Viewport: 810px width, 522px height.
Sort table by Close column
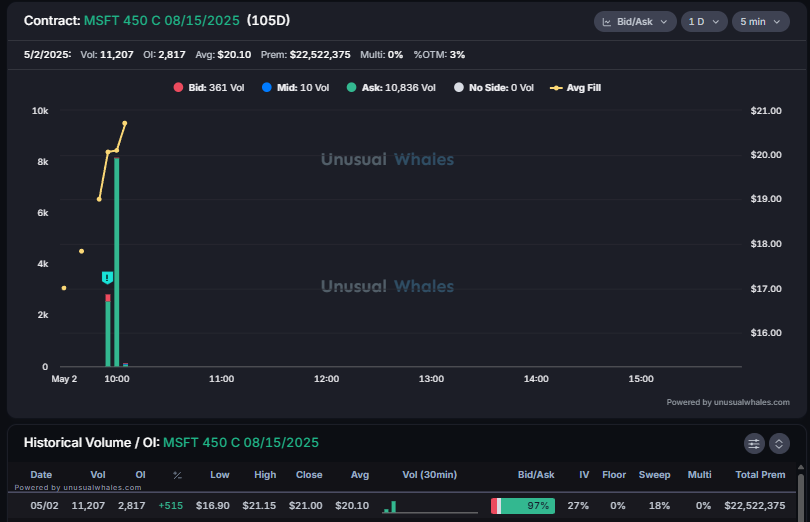309,474
